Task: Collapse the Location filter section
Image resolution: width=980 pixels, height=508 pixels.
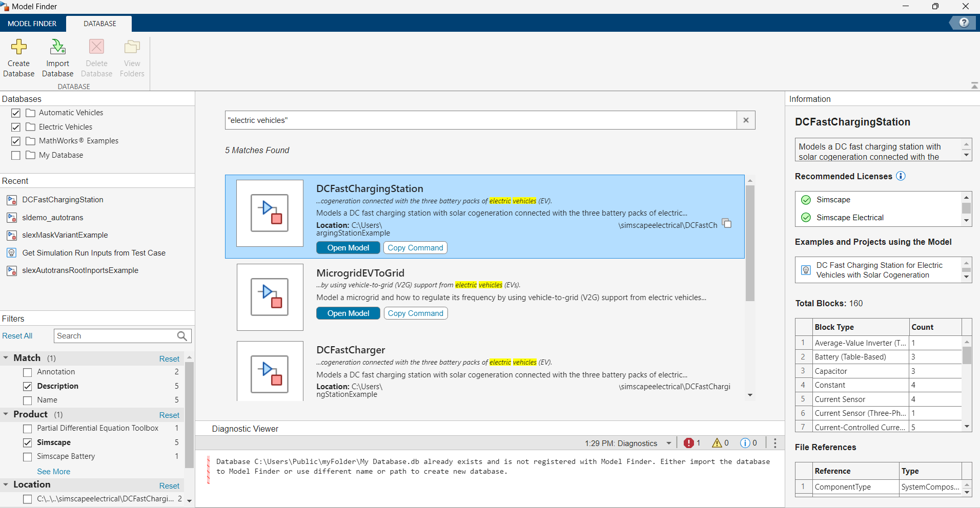Action: click(6, 484)
